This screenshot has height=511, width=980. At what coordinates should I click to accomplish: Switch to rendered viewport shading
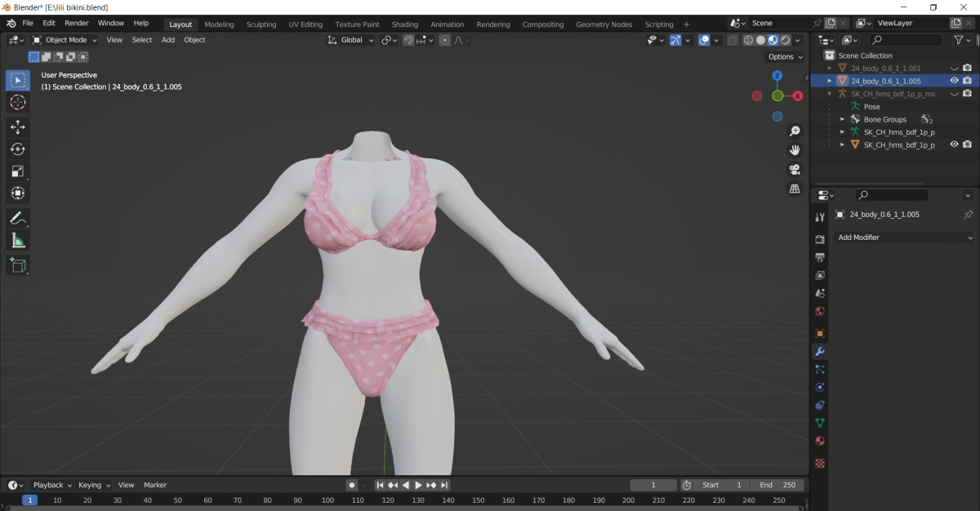point(785,40)
